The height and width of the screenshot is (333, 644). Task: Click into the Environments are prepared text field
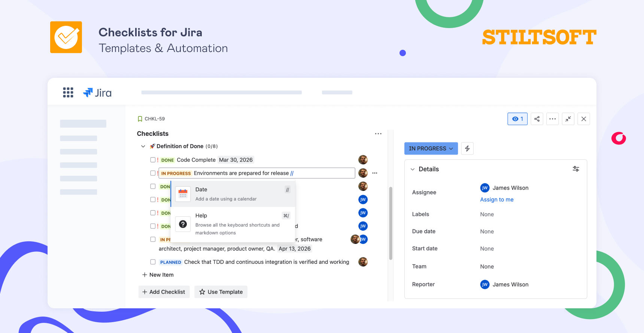(257, 173)
